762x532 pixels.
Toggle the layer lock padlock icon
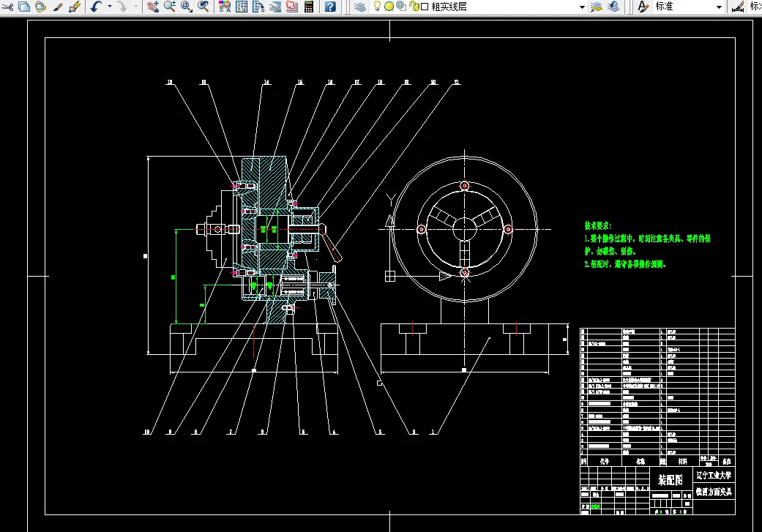point(414,7)
